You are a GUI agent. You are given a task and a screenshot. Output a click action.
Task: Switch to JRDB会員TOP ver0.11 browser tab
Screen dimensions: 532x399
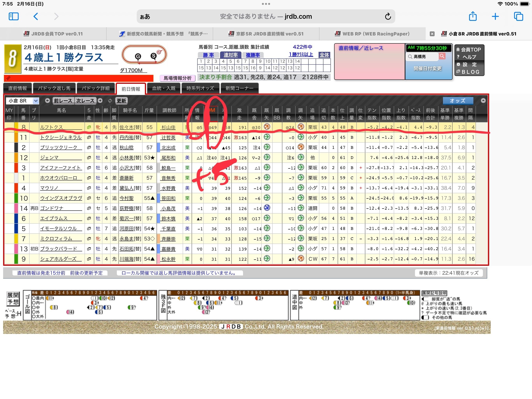(53, 34)
